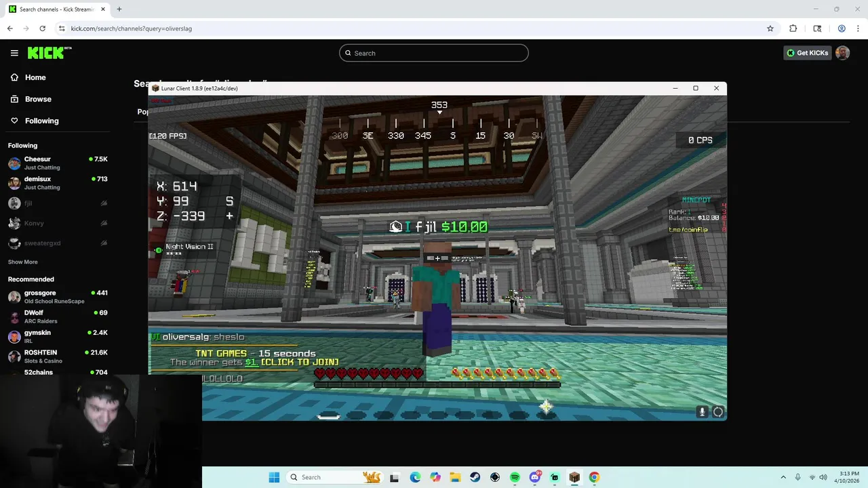The height and width of the screenshot is (488, 868).
Task: Open ROSHTEIN recommended channel
Action: coord(58,357)
